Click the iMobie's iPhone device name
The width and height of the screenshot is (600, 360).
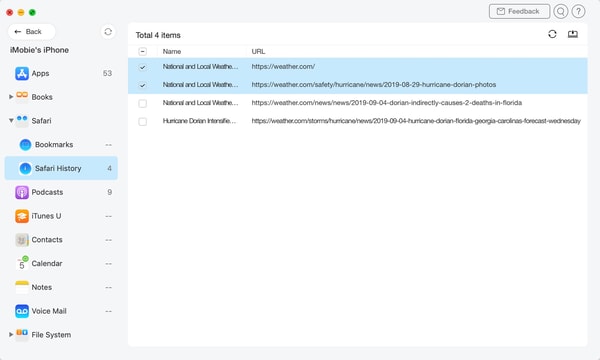coord(39,50)
